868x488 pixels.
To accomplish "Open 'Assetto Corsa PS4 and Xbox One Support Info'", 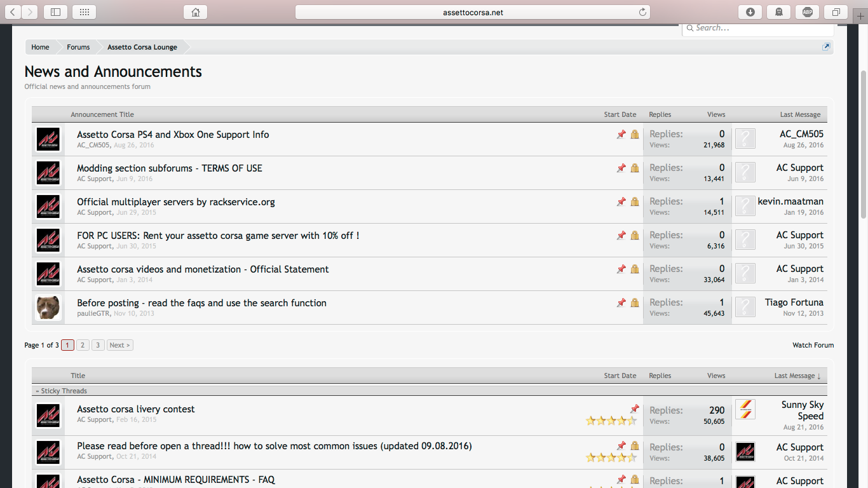I will pos(173,135).
